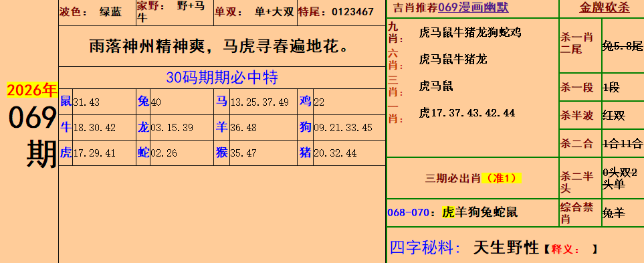Select the 虎马鼠牛猪龙 six-zodiac list
Viewport: 644px width, 263px height.
(x=453, y=59)
